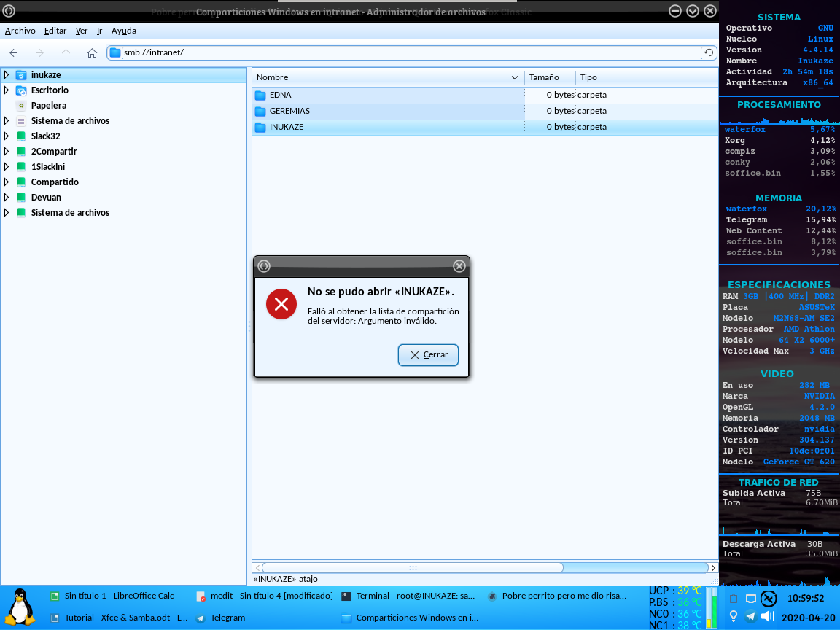Expand the first Sistema de archivos node
Screen dimensions: 840x630
tap(7, 120)
